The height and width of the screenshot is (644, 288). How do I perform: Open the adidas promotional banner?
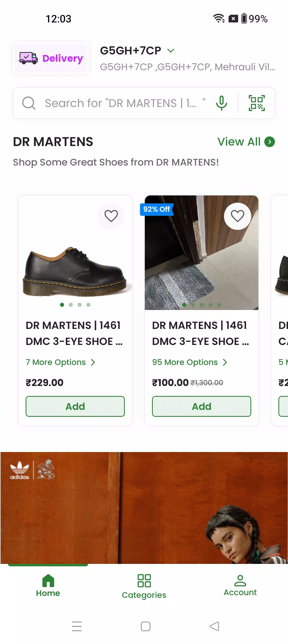point(144,508)
